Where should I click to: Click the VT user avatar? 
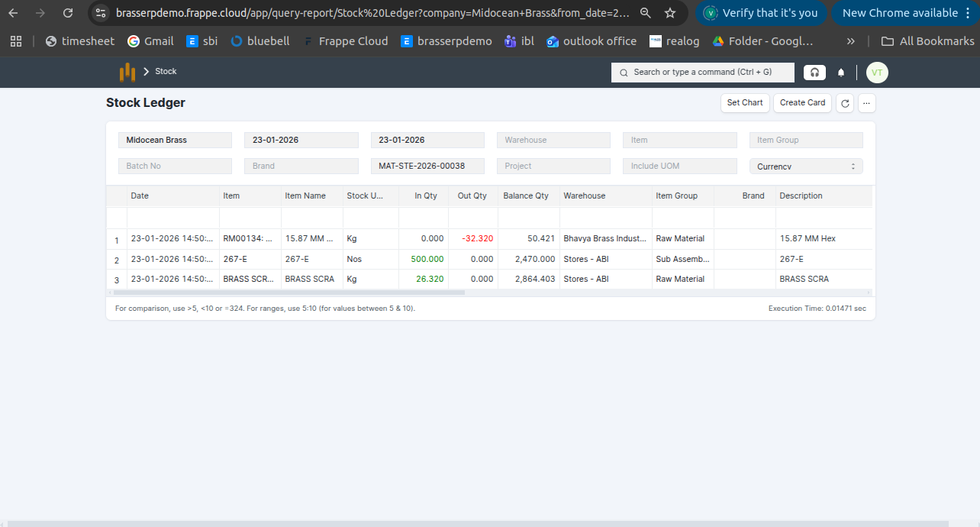877,73
